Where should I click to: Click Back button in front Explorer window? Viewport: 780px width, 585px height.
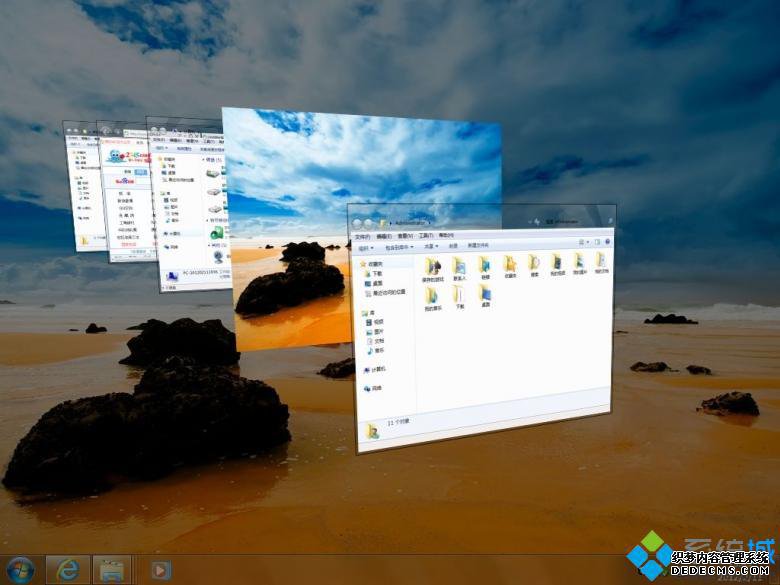(357, 223)
